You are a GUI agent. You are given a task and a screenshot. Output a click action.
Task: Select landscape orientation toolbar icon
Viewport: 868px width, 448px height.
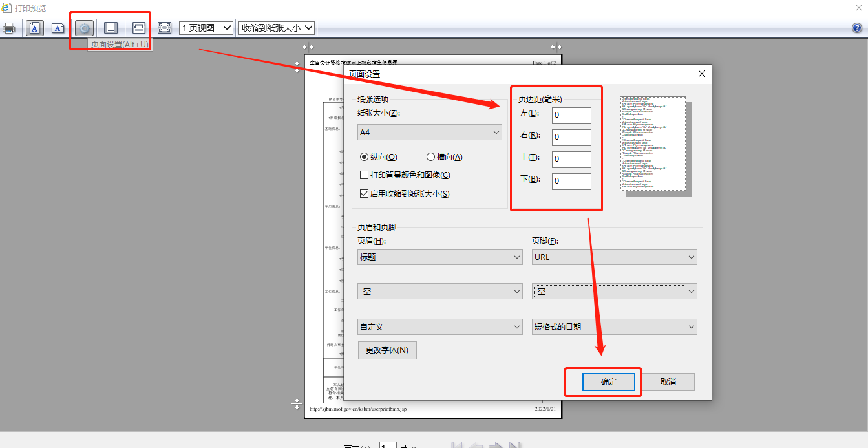pos(58,28)
